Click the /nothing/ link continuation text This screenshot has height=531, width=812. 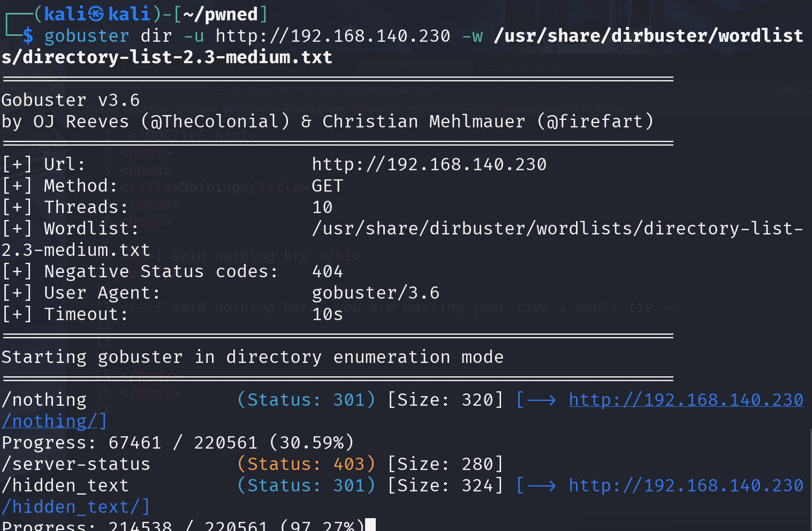54,421
